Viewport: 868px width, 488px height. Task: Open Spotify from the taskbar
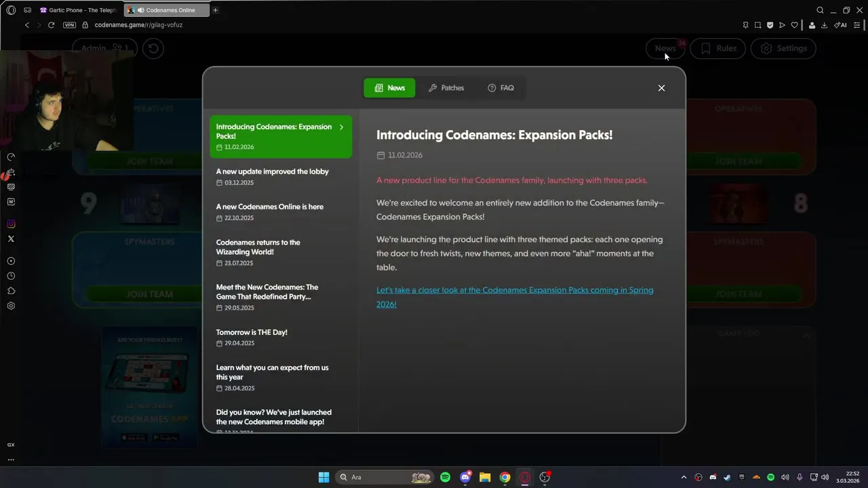pyautogui.click(x=445, y=477)
